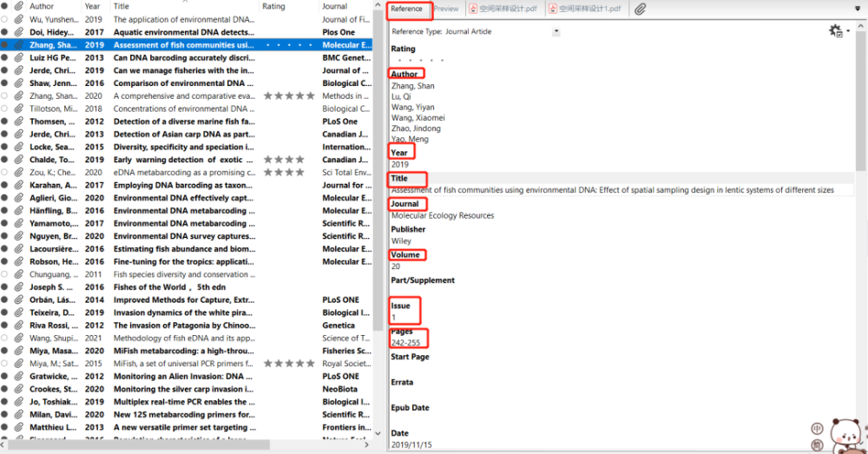The image size is (868, 454).
Task: Click paperclip icon of Karahan 2017 row
Action: click(x=19, y=185)
